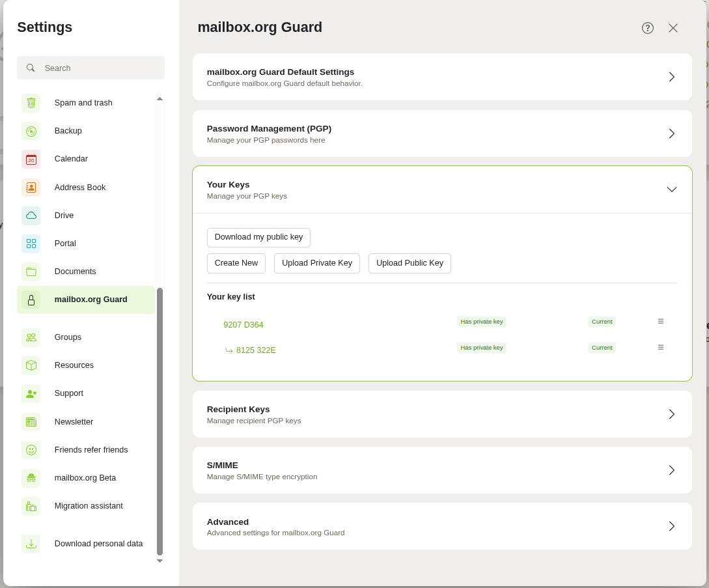Expand the S/MIME section
This screenshot has height=588, width=709.
442,470
